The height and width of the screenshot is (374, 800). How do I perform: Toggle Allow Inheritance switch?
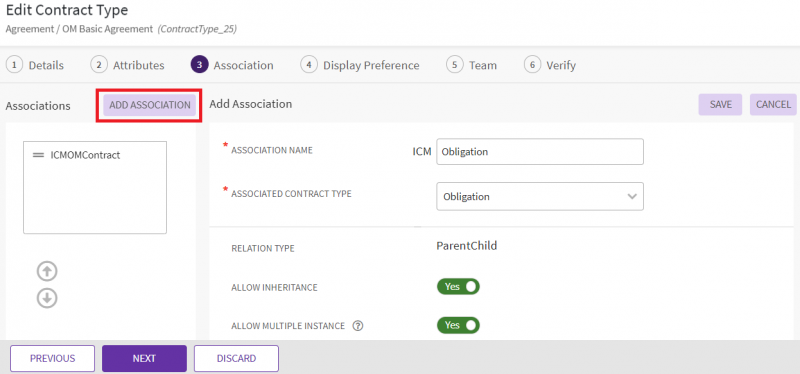pos(458,287)
